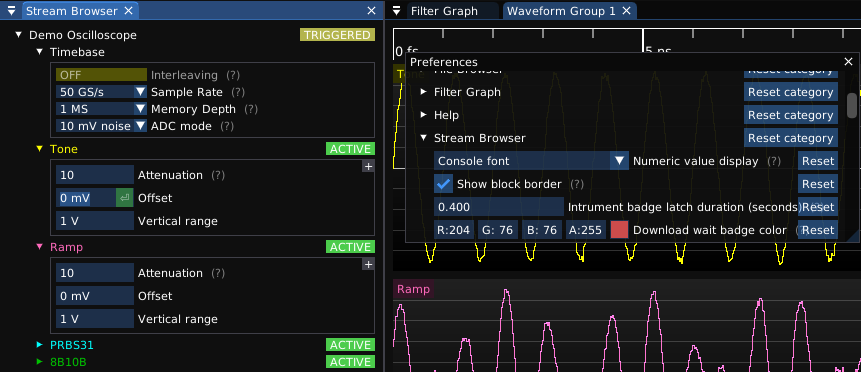The width and height of the screenshot is (861, 372).
Task: Expand Filter Graph preferences category
Action: 423,92
